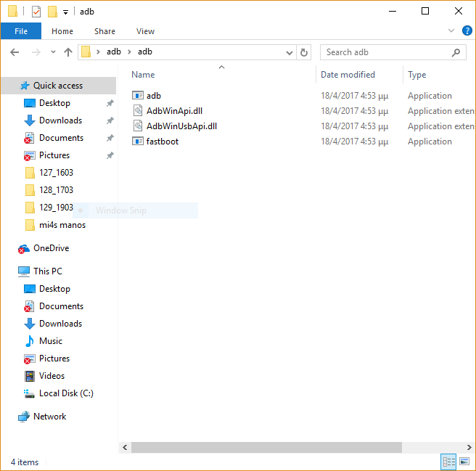
Task: Open the File menu
Action: 21,31
